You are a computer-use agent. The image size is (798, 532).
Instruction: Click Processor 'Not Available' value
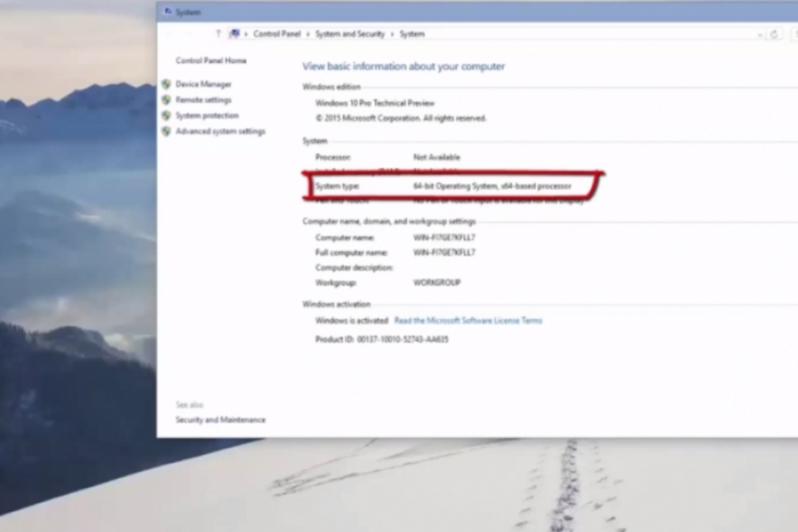point(436,157)
